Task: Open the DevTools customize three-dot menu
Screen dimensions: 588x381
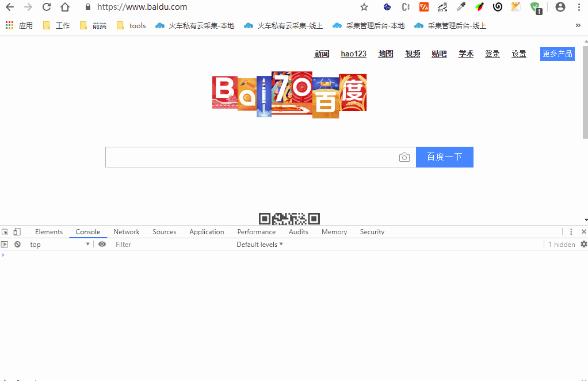Action: coord(571,232)
